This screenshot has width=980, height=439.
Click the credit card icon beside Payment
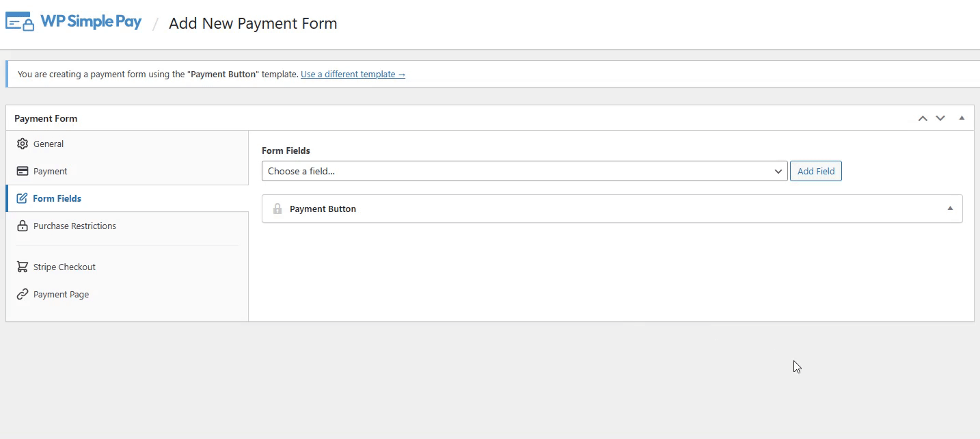point(23,172)
